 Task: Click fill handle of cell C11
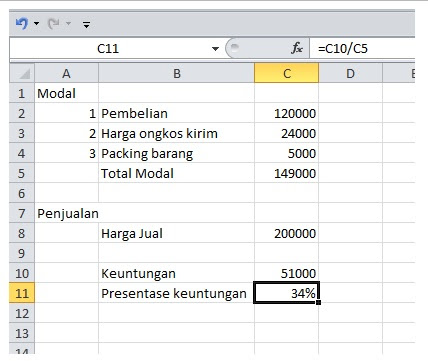click(318, 302)
